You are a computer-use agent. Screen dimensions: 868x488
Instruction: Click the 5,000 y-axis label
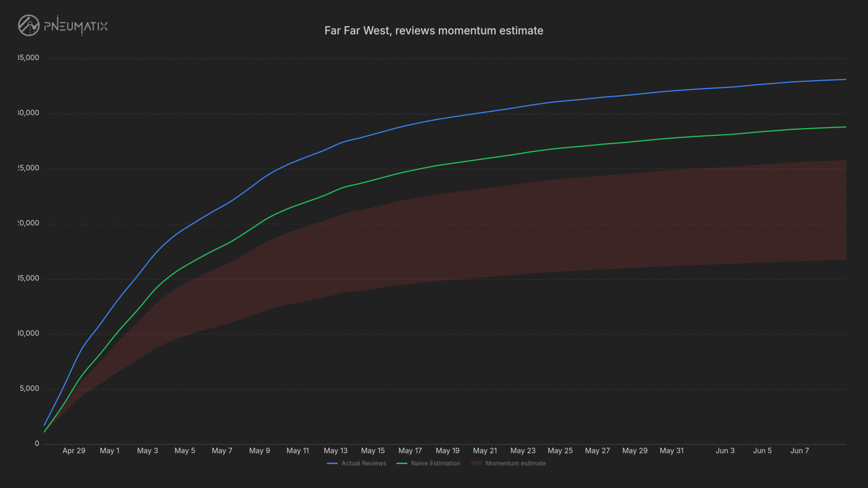[29, 388]
